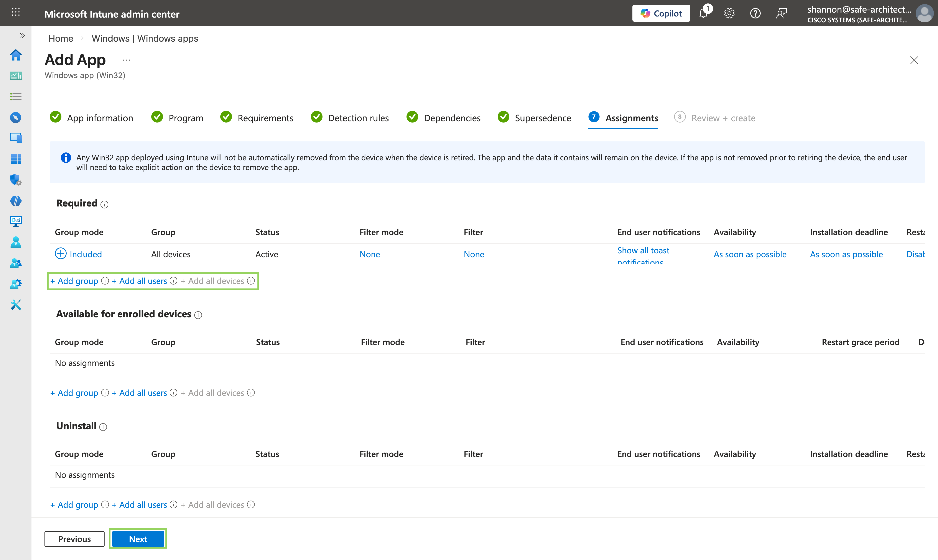Add all users under Available for enrolled devices
Viewport: 938px width, 560px height.
139,393
